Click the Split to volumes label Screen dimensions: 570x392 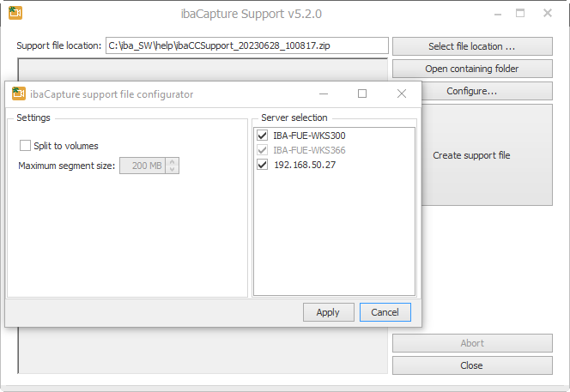pyautogui.click(x=66, y=146)
